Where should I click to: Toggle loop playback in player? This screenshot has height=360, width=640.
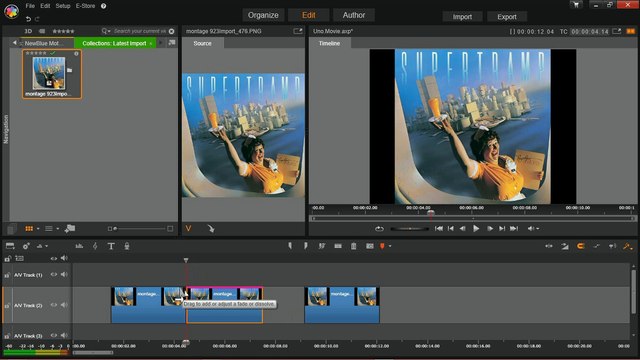coord(379,229)
